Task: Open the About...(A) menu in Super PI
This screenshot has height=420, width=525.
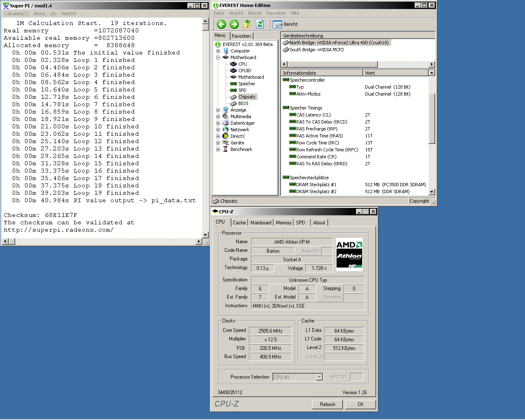Action: coord(45,14)
